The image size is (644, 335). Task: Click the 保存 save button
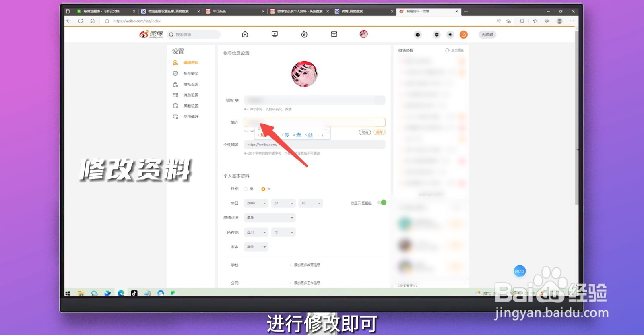[x=379, y=132]
